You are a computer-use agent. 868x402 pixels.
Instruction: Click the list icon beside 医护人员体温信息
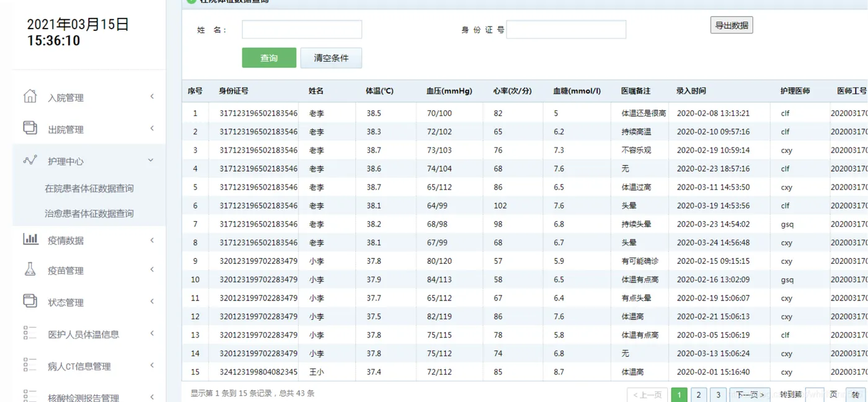point(30,333)
